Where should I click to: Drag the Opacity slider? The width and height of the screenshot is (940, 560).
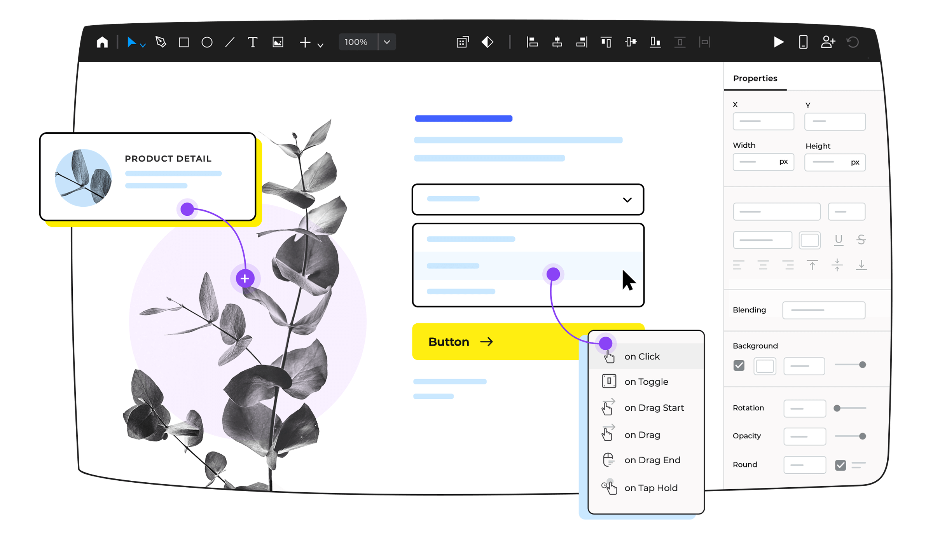pos(864,436)
